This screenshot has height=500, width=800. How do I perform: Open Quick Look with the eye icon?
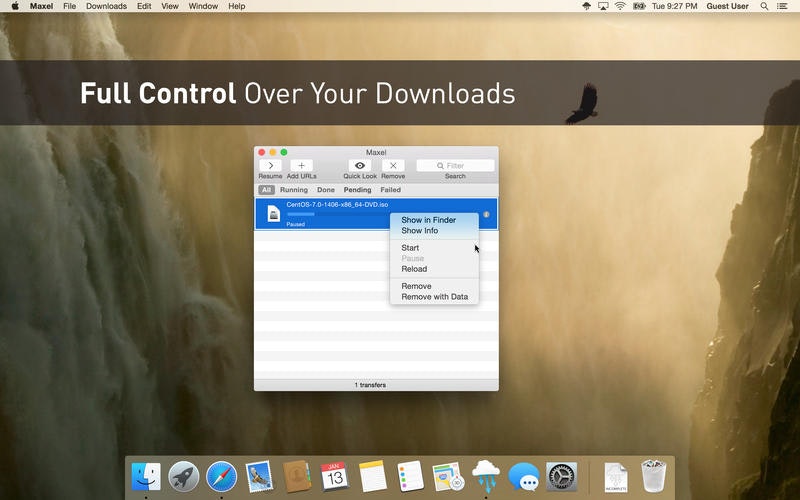[360, 166]
